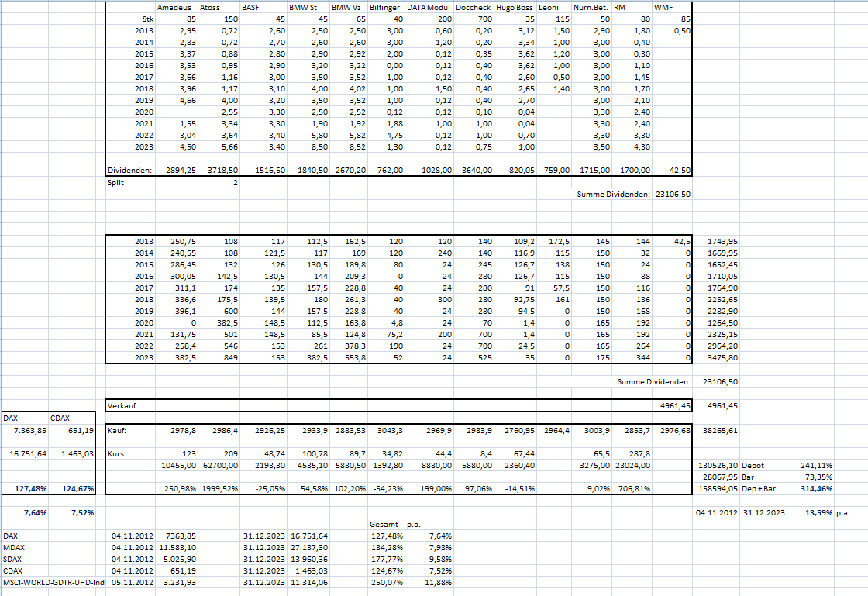Select the Dividenden row label

130,170
